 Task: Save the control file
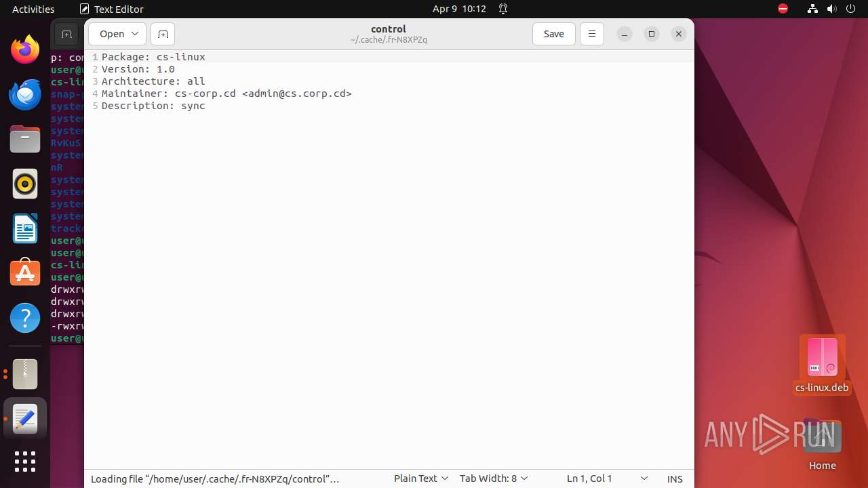pyautogui.click(x=554, y=34)
